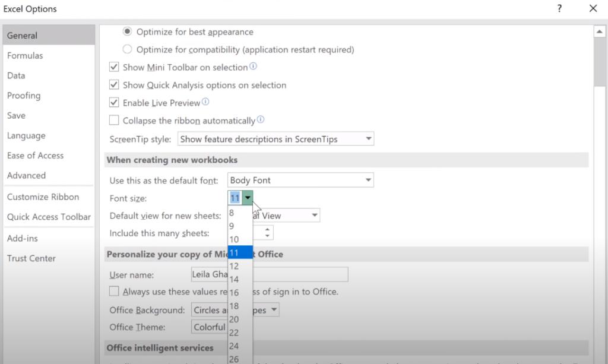
Task: Click the info icon beside Collapse the ribbon automatically
Action: pyautogui.click(x=261, y=119)
